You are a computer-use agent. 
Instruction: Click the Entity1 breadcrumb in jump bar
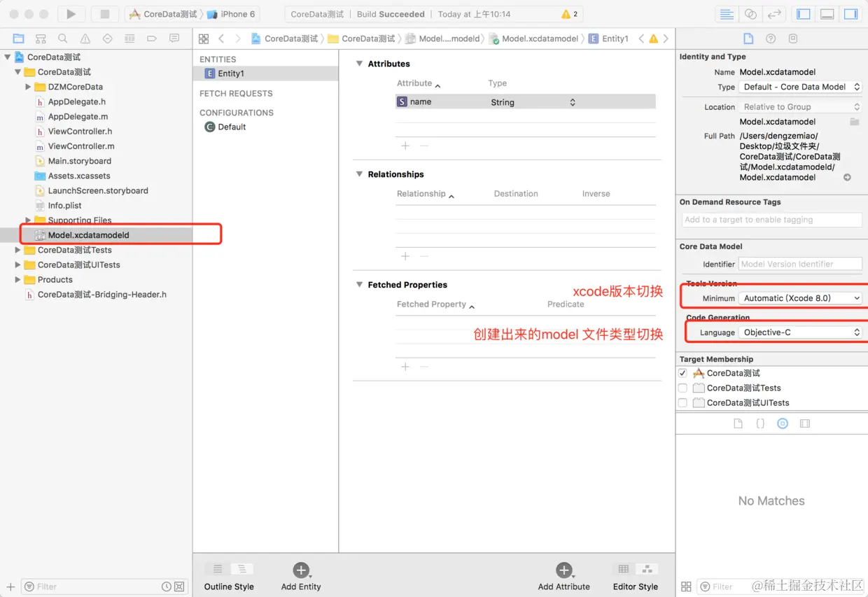click(x=609, y=38)
